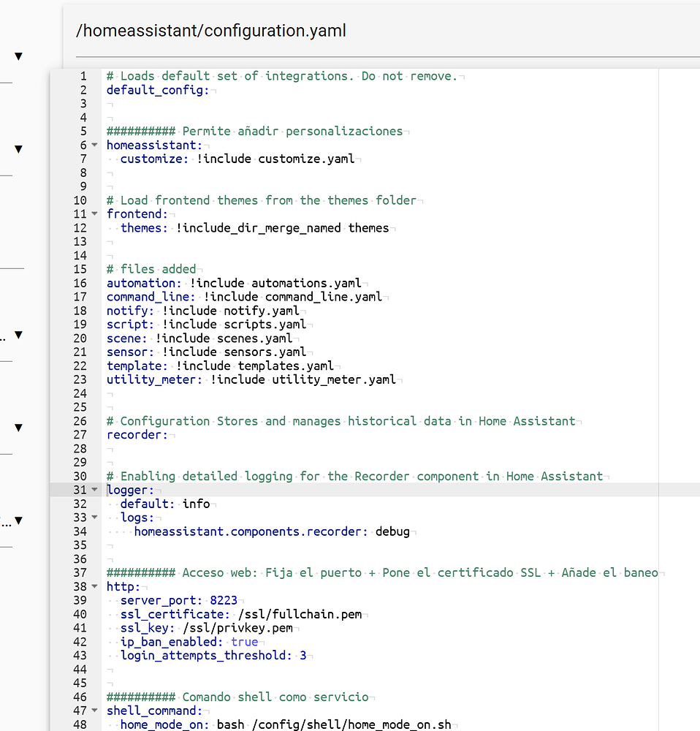Screen dimensions: 700x731
Task: Open the topmost sidebar disclosure triangle
Action: click(x=18, y=56)
